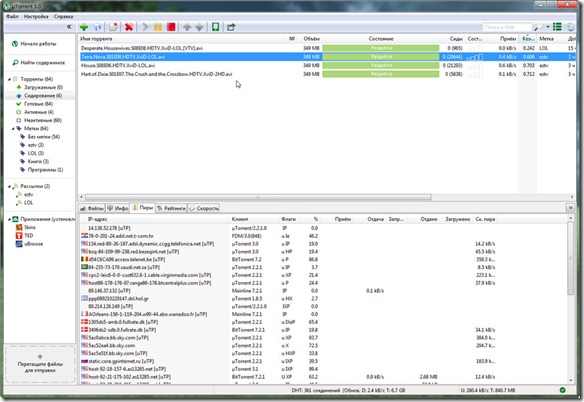This screenshot has height=402, width=584.
Task: Toggle the detailed list view icon
Action: (x=557, y=27)
